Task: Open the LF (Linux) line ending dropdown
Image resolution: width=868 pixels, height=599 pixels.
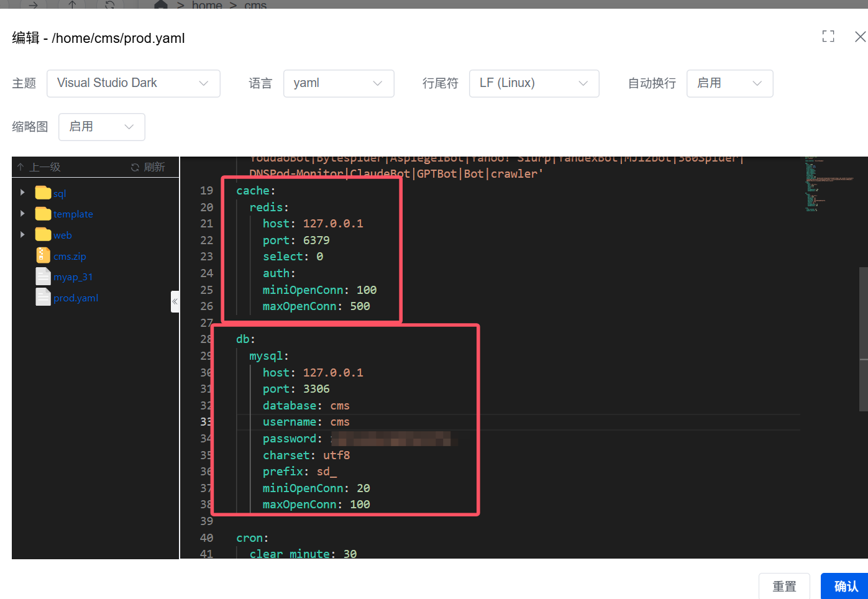Action: (x=533, y=83)
